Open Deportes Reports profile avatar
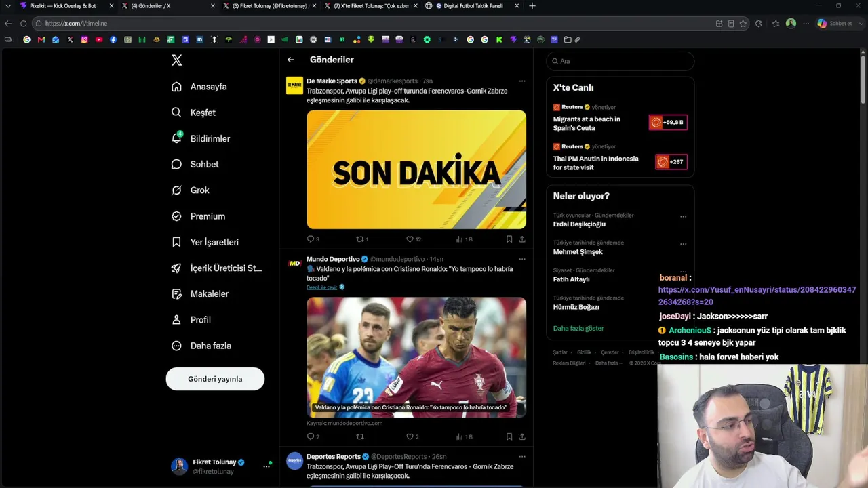This screenshot has height=488, width=868. pyautogui.click(x=294, y=461)
